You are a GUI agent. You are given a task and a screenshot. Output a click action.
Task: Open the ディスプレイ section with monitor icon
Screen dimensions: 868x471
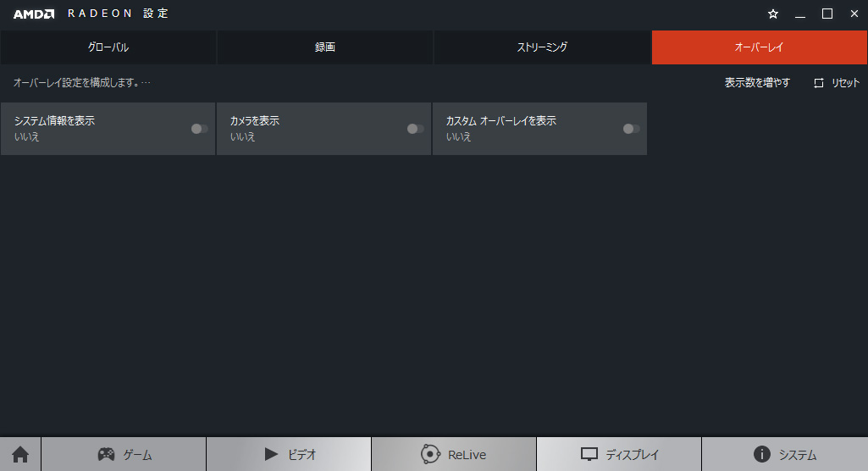click(619, 455)
